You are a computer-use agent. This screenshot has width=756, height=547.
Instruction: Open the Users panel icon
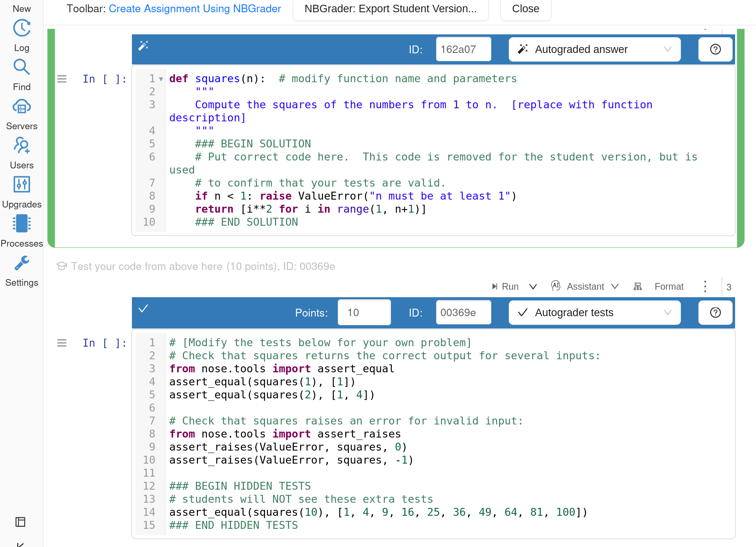click(22, 146)
